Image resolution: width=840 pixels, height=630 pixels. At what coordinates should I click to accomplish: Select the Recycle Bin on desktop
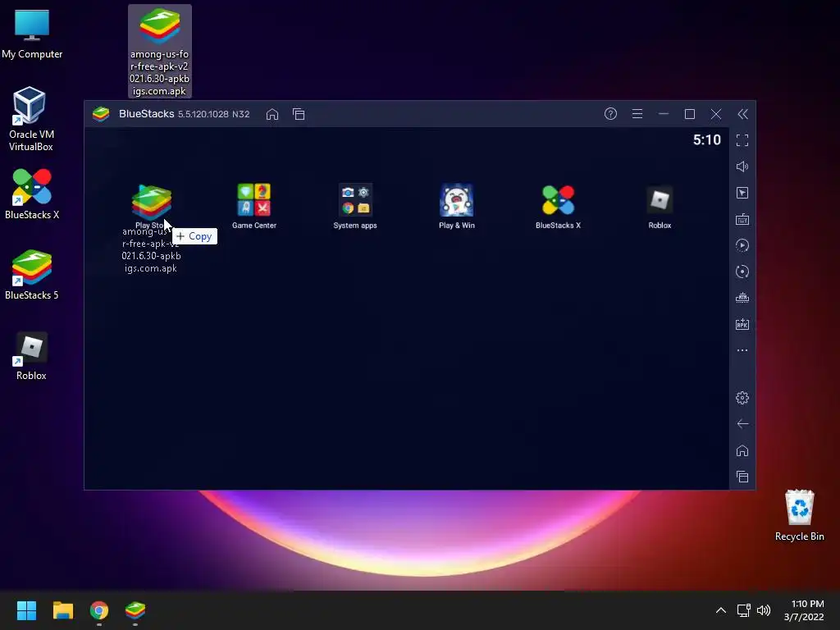[799, 515]
